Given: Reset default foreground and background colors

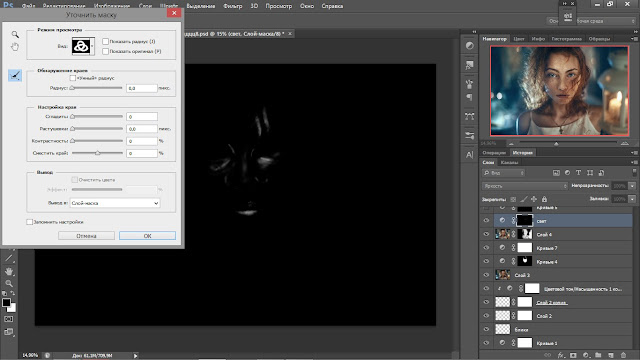Looking at the screenshot, I should [4, 293].
